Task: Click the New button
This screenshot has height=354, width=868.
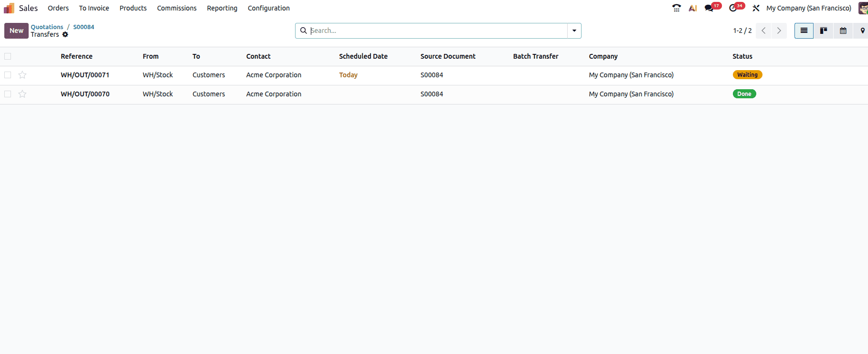Action: (x=16, y=31)
